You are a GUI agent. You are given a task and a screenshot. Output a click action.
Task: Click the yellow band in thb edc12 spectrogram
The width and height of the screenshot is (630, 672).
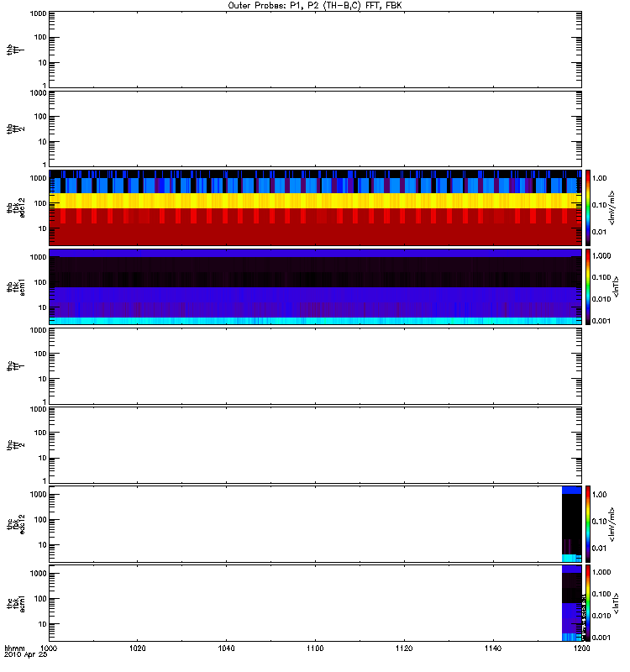316,201
